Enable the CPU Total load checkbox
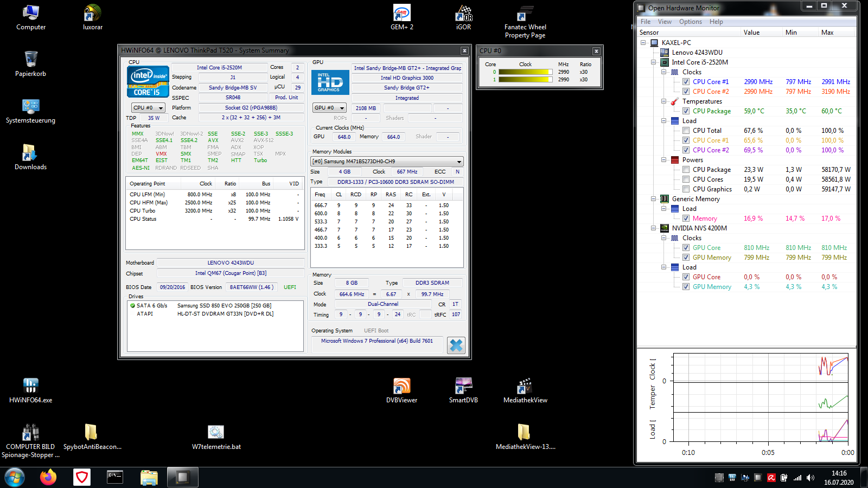The image size is (868, 488). pos(686,131)
